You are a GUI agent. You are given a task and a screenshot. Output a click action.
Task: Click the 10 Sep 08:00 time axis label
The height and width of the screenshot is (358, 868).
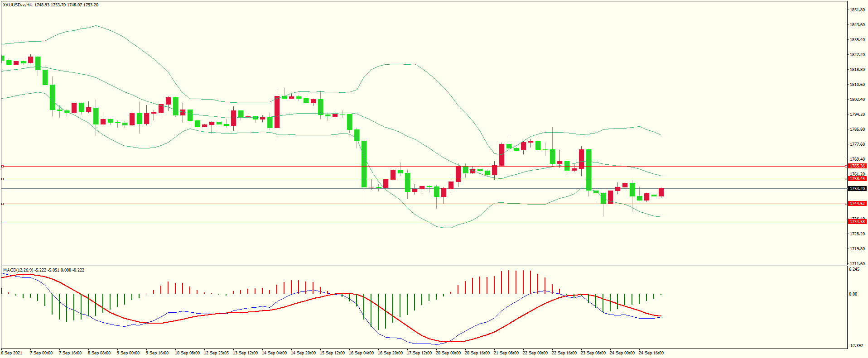click(x=187, y=353)
